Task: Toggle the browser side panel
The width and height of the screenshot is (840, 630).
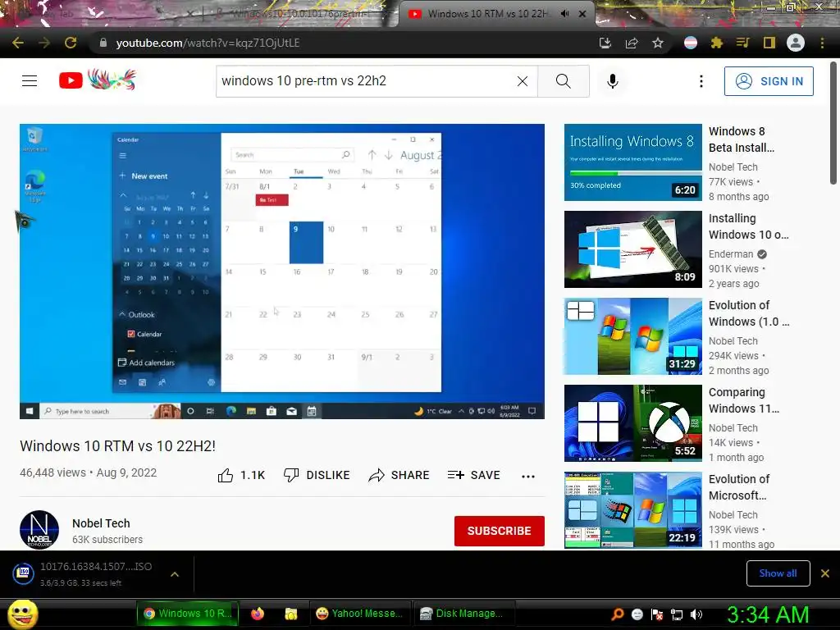Action: coord(769,43)
